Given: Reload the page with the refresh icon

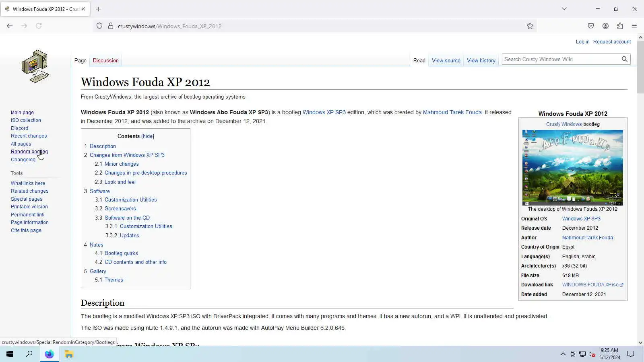Looking at the screenshot, I should [39, 26].
